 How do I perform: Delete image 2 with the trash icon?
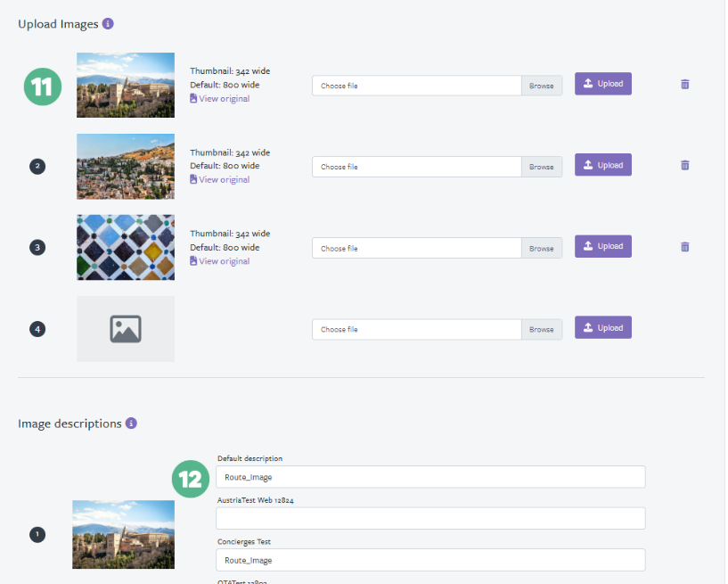pos(684,165)
